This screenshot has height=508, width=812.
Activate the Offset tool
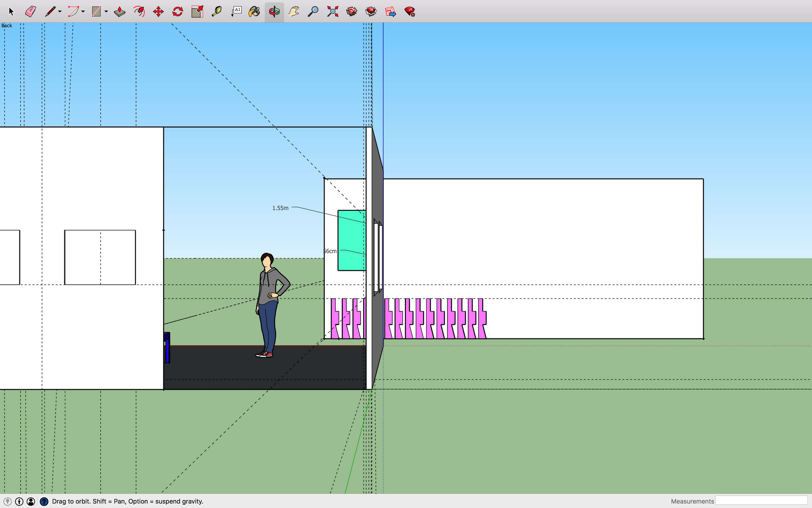[x=139, y=11]
